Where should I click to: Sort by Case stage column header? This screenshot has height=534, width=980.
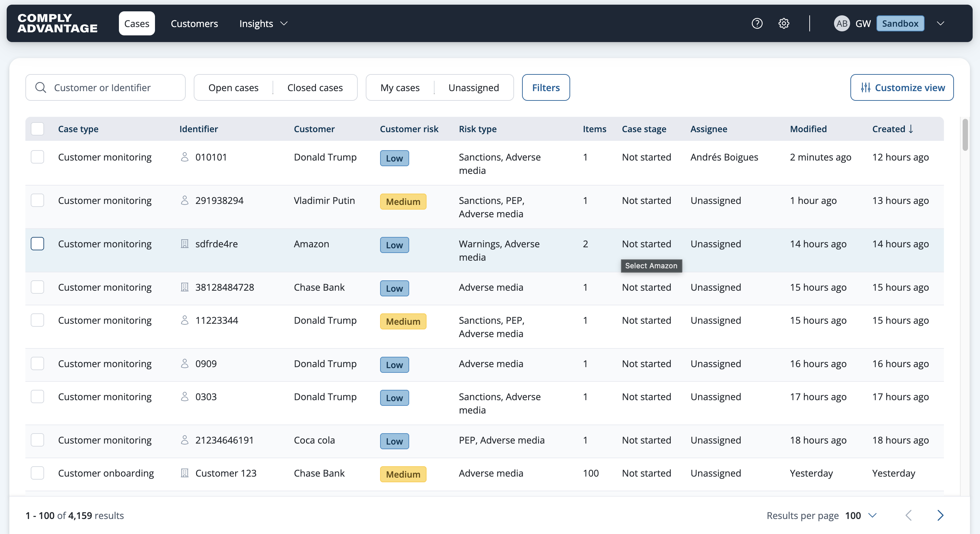click(644, 129)
